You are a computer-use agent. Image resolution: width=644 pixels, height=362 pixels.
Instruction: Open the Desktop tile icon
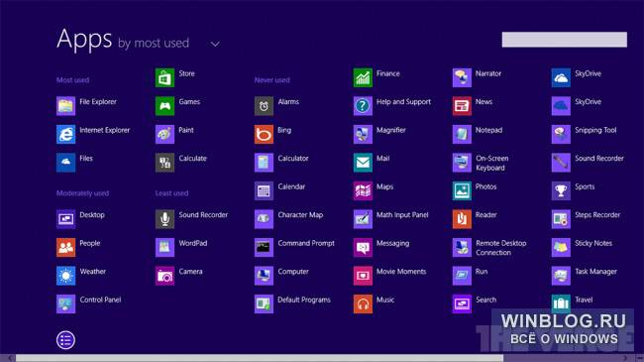click(x=65, y=219)
